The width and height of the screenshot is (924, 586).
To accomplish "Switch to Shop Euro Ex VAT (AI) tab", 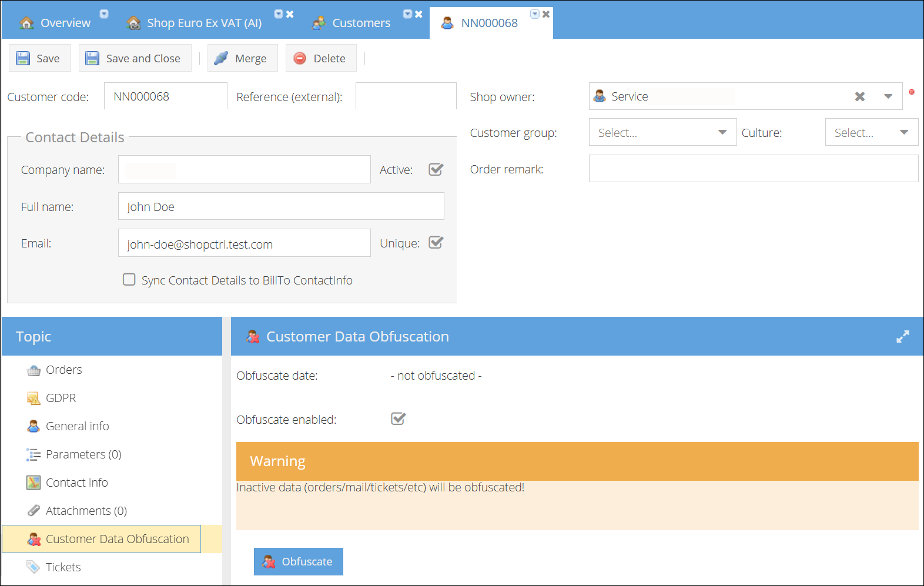I will (x=203, y=23).
